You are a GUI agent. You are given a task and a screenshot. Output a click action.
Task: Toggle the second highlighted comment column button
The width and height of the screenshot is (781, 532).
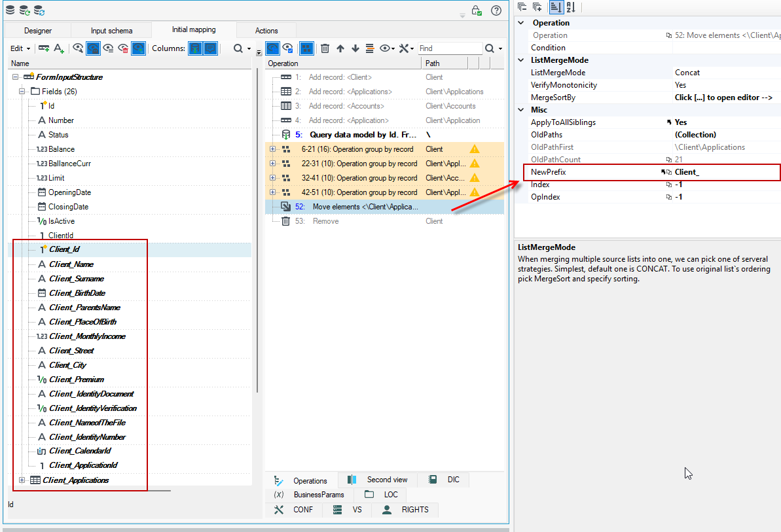(211, 48)
